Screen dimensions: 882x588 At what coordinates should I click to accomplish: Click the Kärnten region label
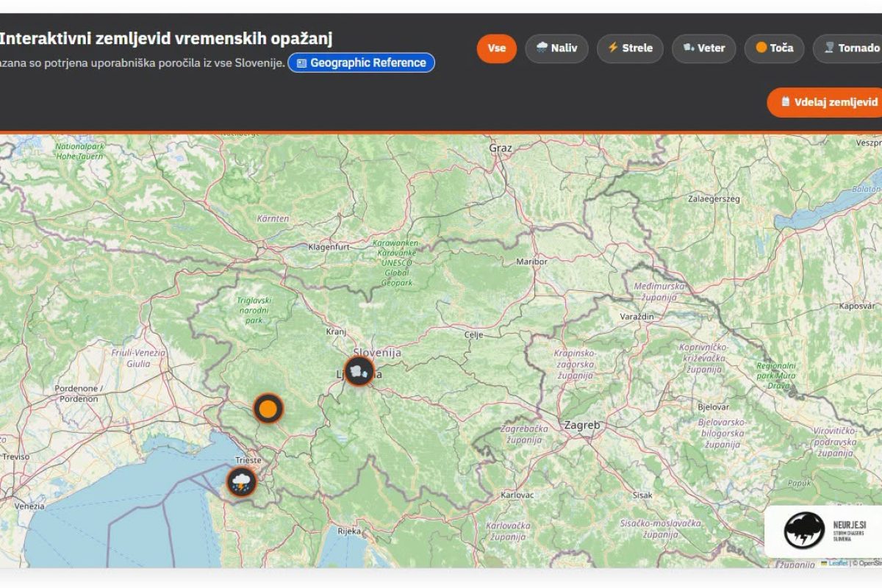[x=273, y=218]
